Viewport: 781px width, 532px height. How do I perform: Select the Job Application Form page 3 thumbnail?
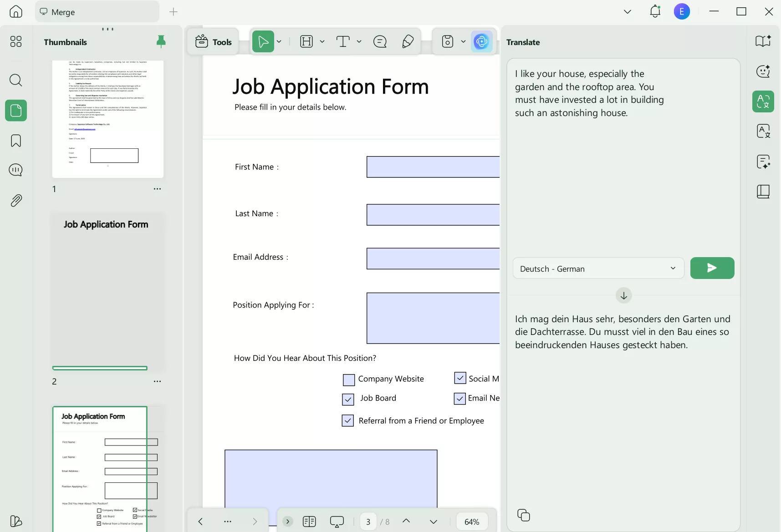tap(108, 469)
